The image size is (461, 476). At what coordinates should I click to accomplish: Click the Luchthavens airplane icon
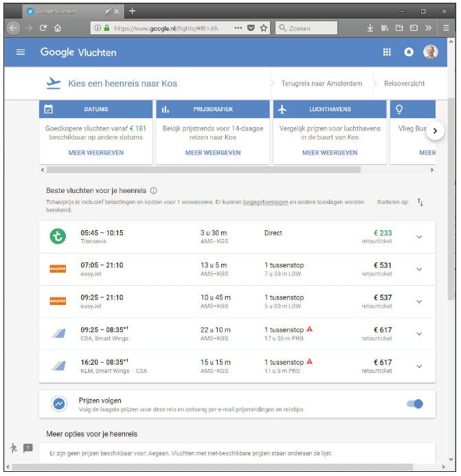pos(282,109)
